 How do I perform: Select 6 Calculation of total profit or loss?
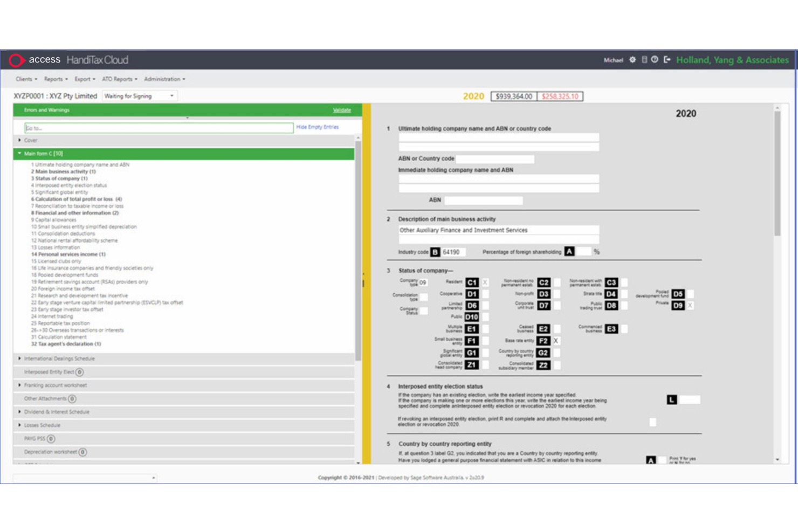[x=76, y=199]
